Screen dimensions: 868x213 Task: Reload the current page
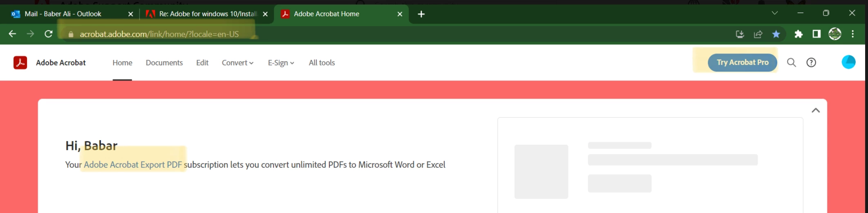pos(48,34)
